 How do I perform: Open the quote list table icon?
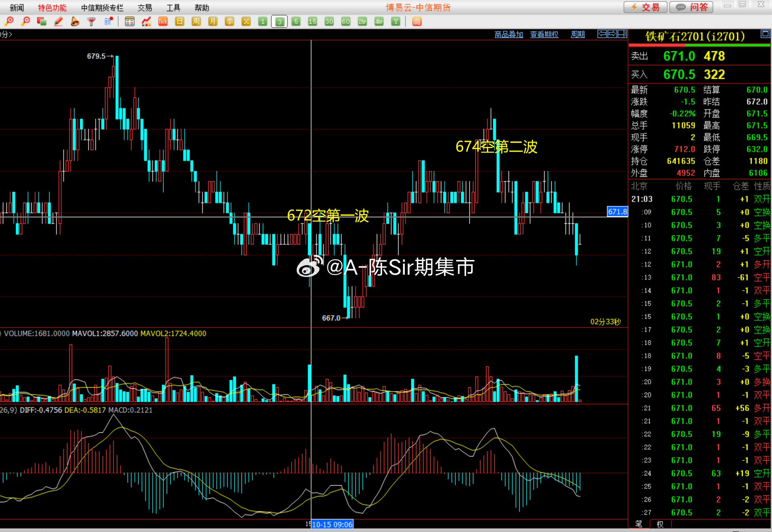pos(129,21)
